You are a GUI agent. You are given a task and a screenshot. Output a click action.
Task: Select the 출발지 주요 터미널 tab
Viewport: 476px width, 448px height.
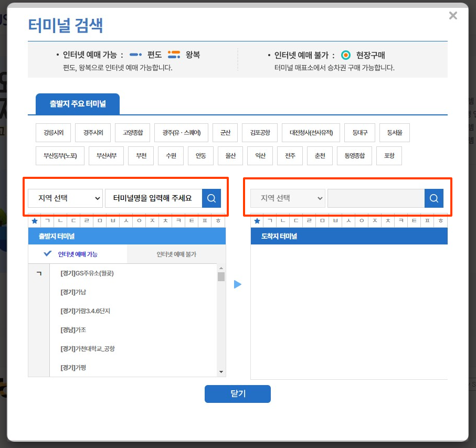pos(78,104)
